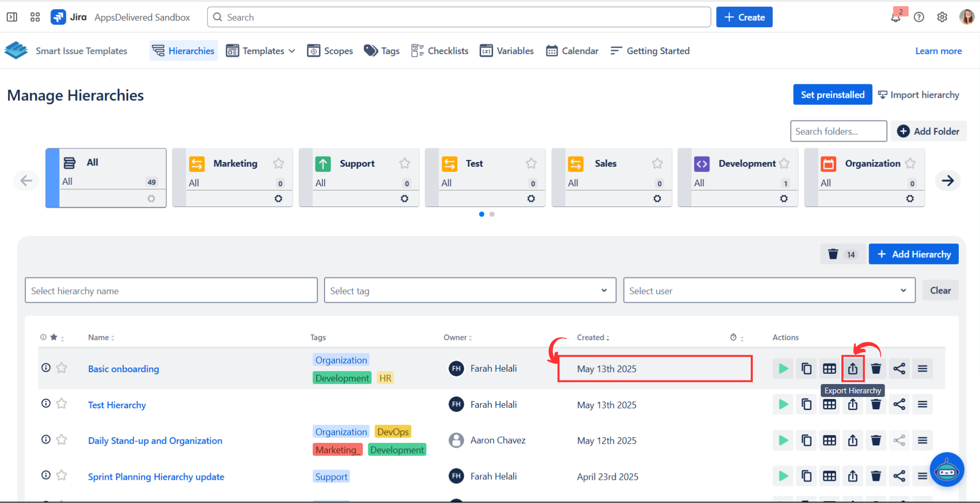Toggle favorite star for Basic onboarding

pyautogui.click(x=62, y=368)
